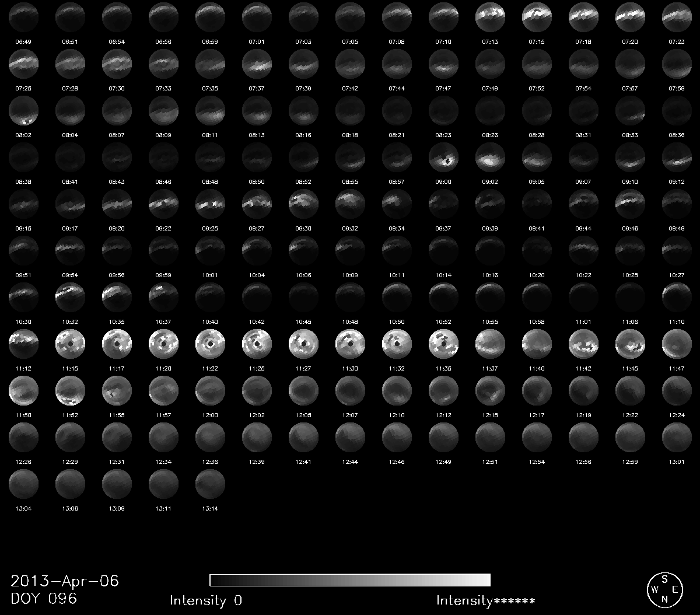The image size is (700, 615).
Task: Select the 06:49 all-sky image thumbnail
Action: coord(23,16)
